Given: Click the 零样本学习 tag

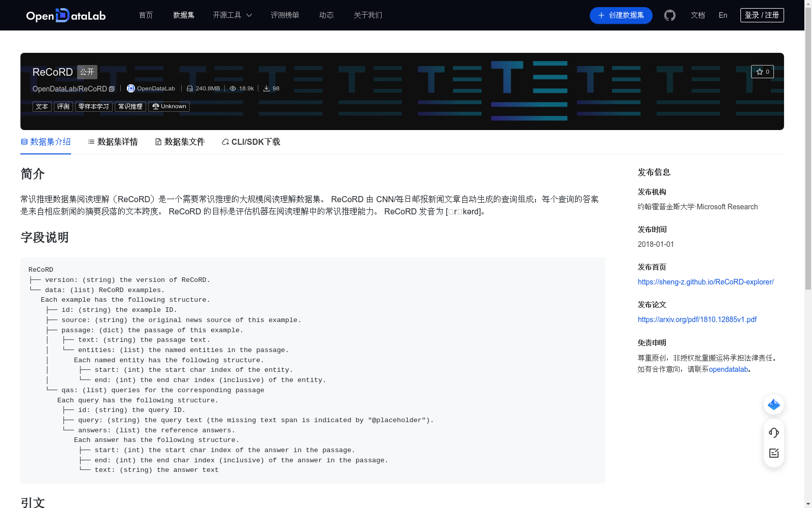Looking at the screenshot, I should tap(94, 106).
